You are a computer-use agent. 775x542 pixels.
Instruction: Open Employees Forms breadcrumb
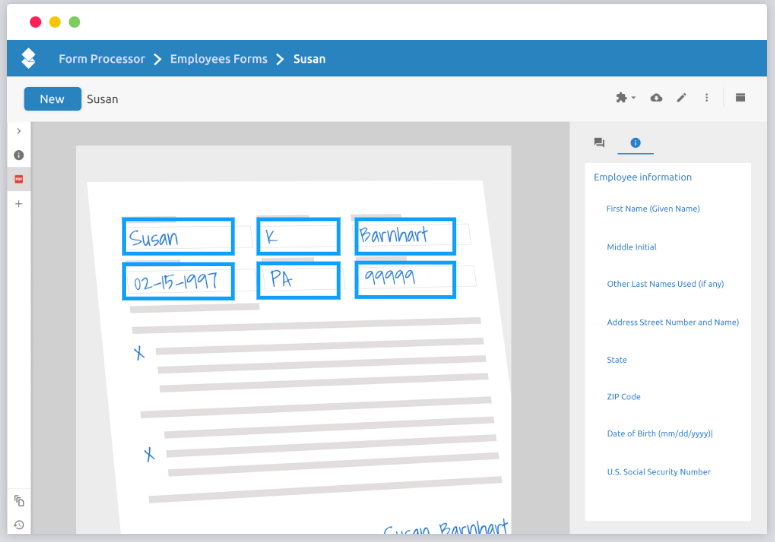click(x=218, y=59)
